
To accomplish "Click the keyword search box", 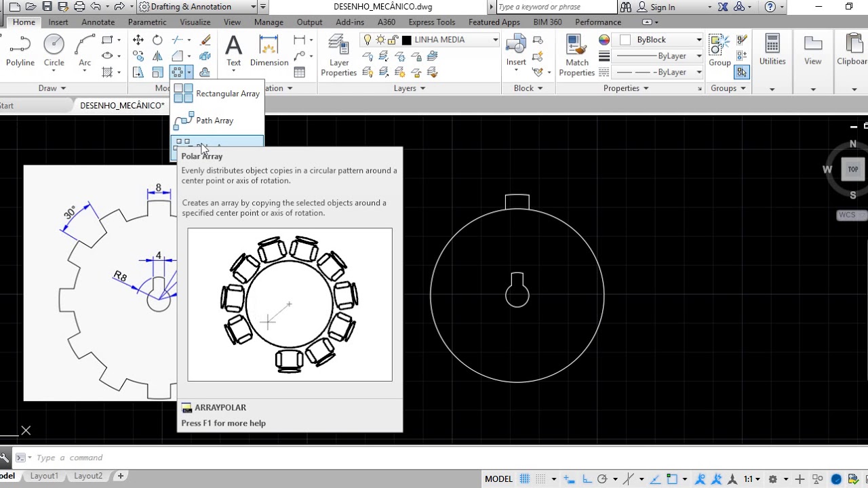I will [556, 7].
